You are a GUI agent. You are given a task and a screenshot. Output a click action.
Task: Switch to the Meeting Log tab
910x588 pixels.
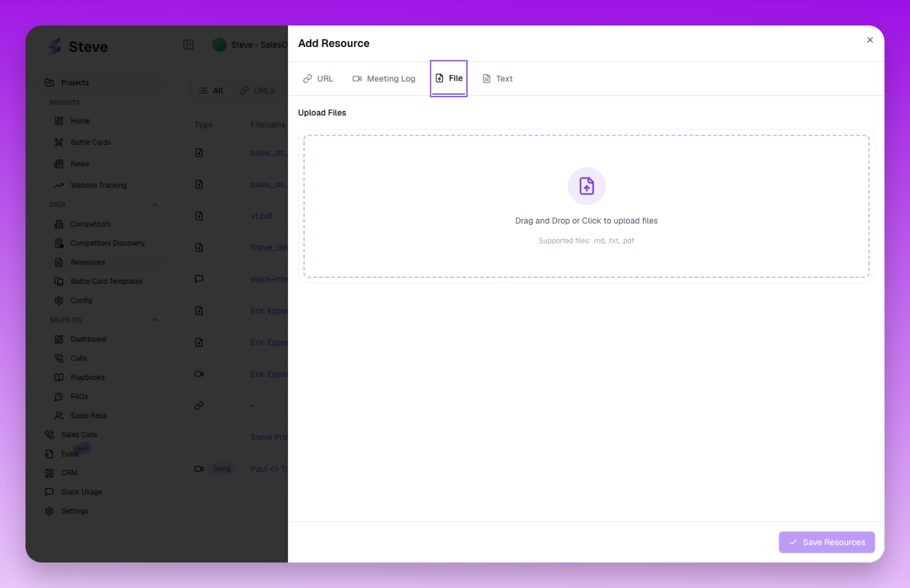click(x=384, y=79)
